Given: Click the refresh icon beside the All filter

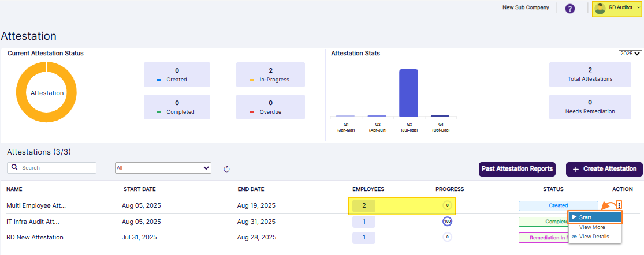Looking at the screenshot, I should (x=226, y=168).
